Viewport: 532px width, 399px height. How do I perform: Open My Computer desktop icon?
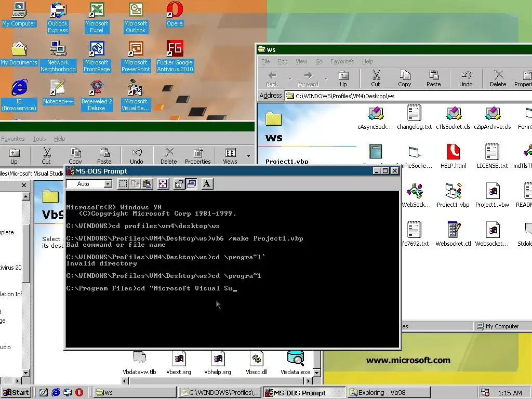click(x=19, y=14)
